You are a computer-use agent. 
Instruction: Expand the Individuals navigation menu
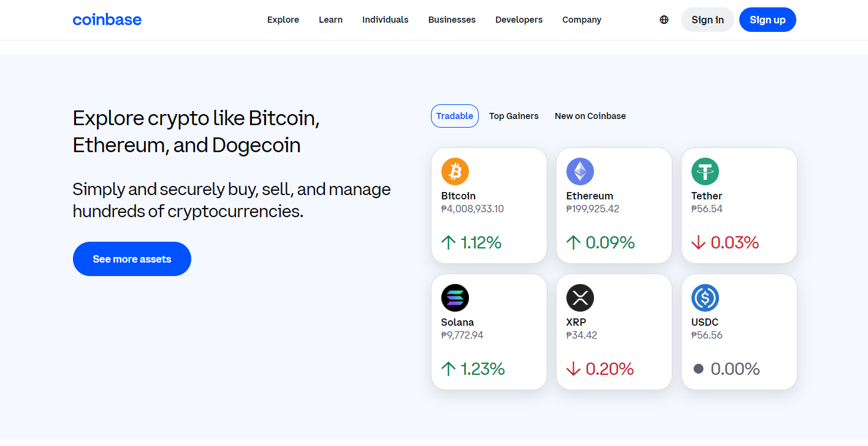(x=386, y=20)
